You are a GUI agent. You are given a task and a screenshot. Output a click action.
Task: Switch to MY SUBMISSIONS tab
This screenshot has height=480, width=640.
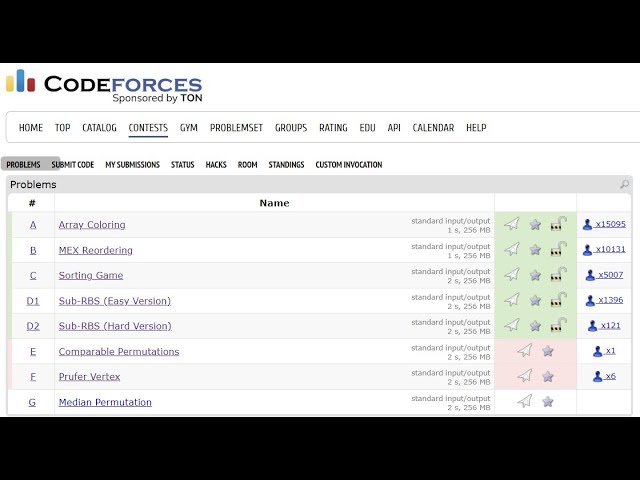(133, 164)
